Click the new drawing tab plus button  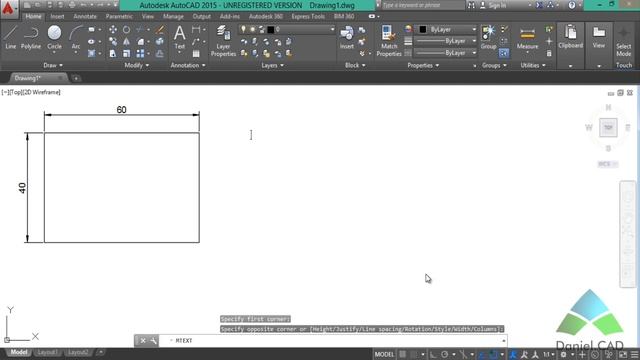pos(76,78)
